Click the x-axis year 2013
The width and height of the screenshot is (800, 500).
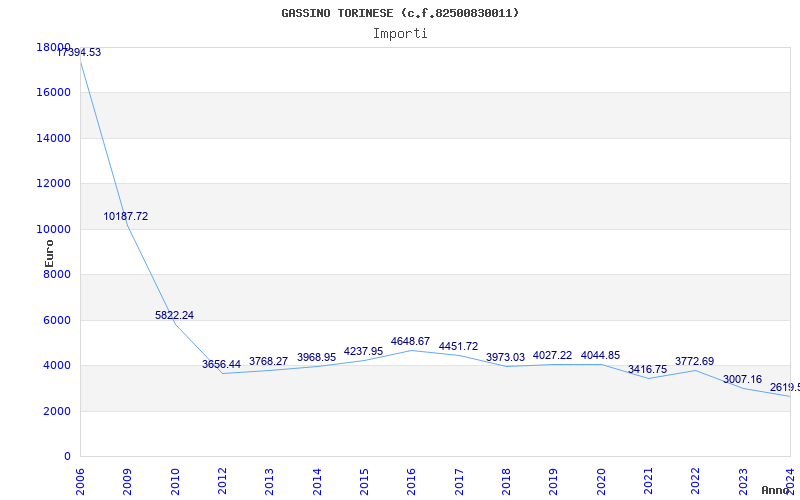point(269,482)
